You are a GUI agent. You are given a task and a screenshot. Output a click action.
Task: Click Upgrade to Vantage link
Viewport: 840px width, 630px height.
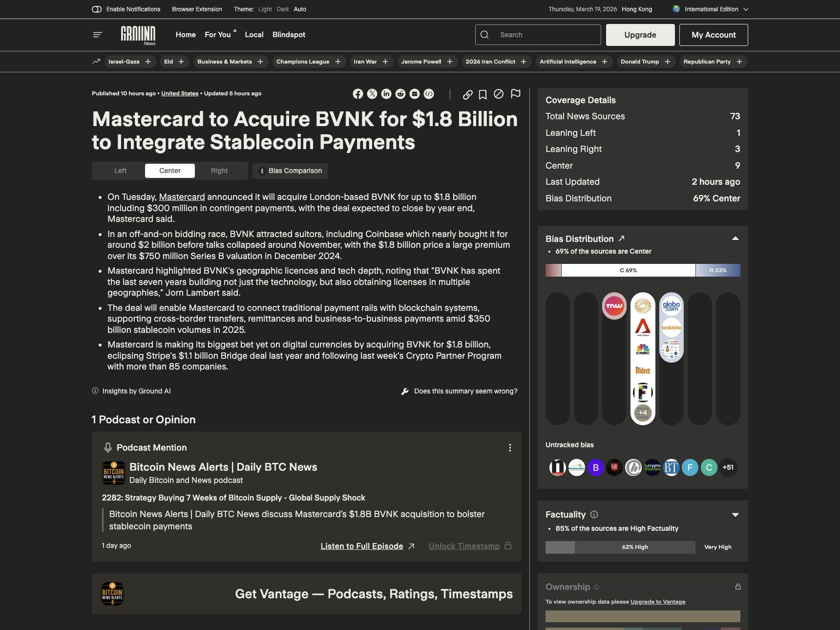(658, 602)
